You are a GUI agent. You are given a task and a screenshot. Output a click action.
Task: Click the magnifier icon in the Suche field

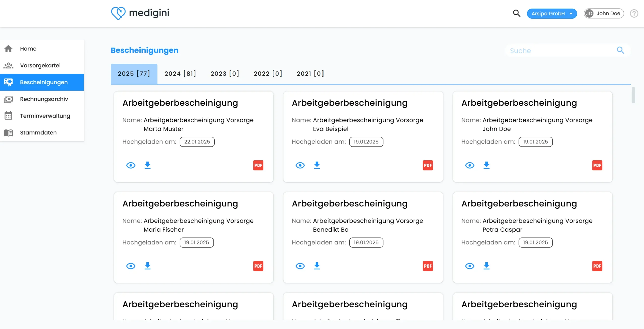click(x=620, y=50)
